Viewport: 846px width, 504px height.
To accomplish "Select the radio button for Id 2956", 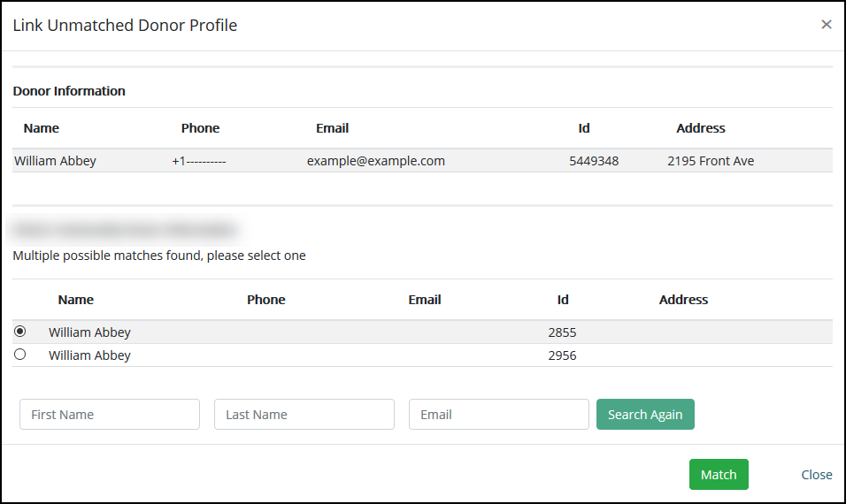I will point(20,355).
